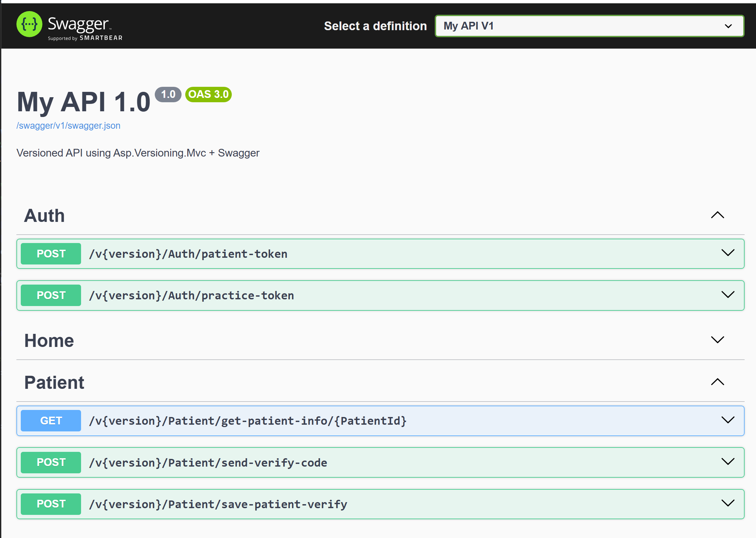Select the Auth section heading
The image size is (756, 538).
(x=45, y=216)
